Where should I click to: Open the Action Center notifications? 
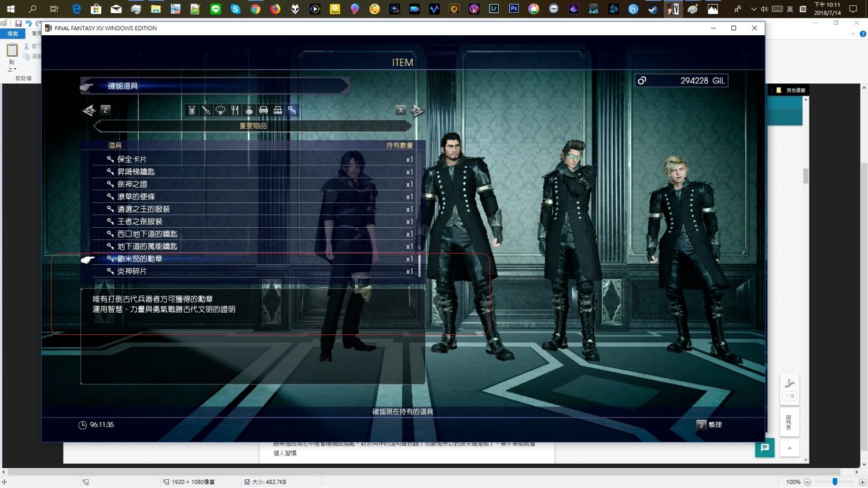coord(853,9)
